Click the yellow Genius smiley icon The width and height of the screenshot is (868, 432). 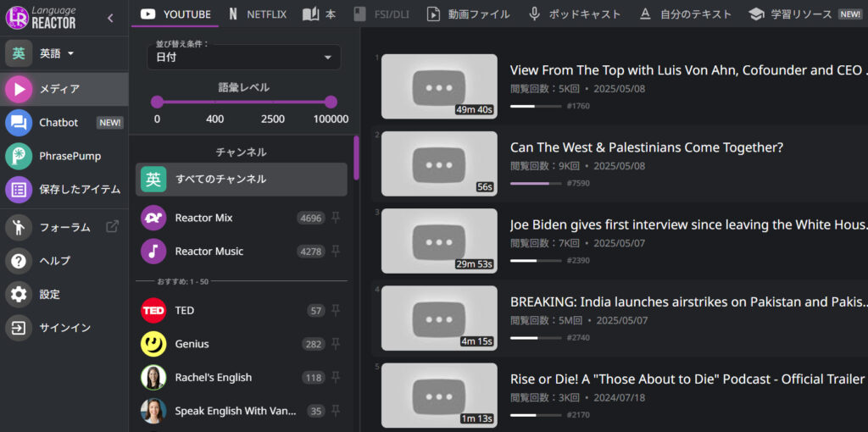(x=153, y=344)
